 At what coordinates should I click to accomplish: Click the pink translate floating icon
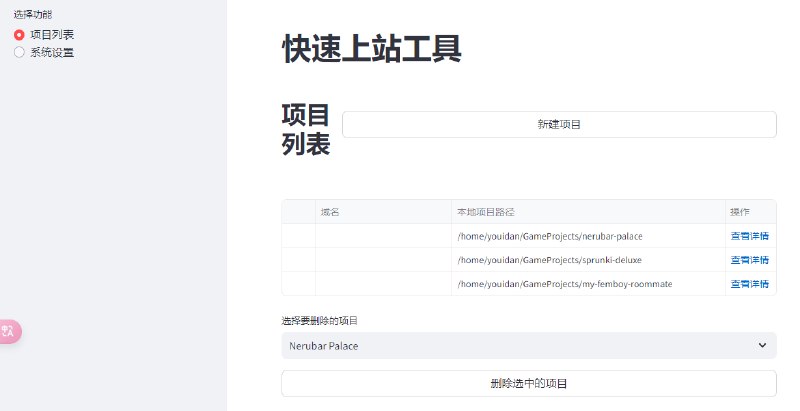tap(9, 332)
